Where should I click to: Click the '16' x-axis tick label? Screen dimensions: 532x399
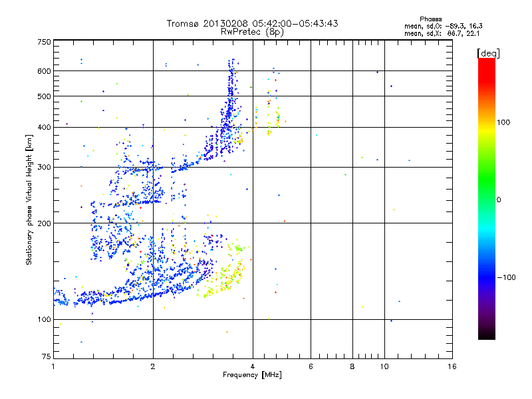pyautogui.click(x=452, y=366)
